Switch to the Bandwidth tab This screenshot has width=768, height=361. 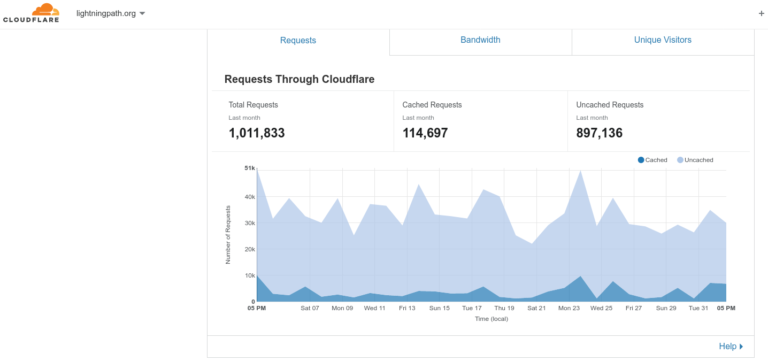coord(480,40)
